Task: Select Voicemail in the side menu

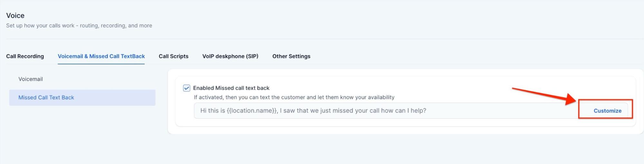Action: coord(31,79)
